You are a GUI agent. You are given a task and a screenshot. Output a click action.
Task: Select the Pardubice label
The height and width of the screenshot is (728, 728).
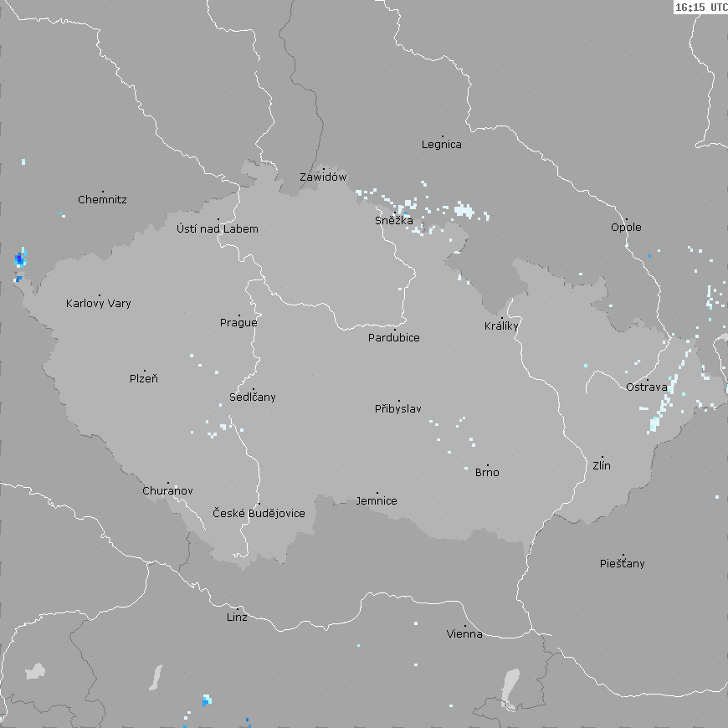point(394,338)
